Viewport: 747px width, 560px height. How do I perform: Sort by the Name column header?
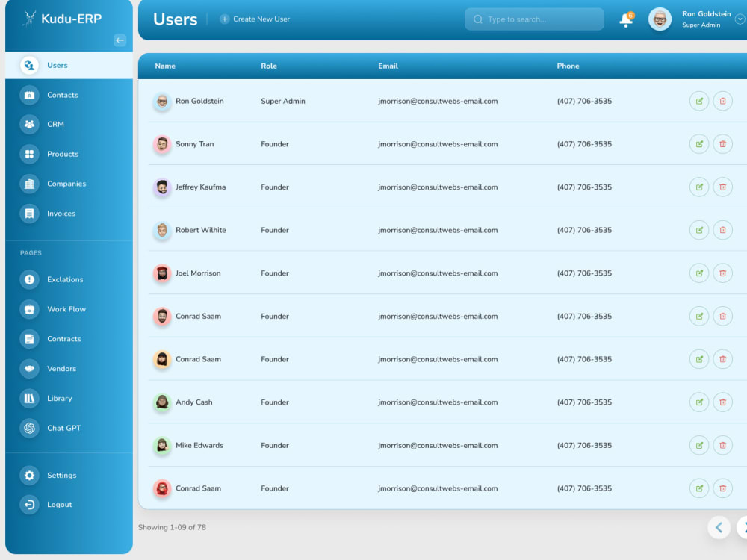pyautogui.click(x=165, y=66)
